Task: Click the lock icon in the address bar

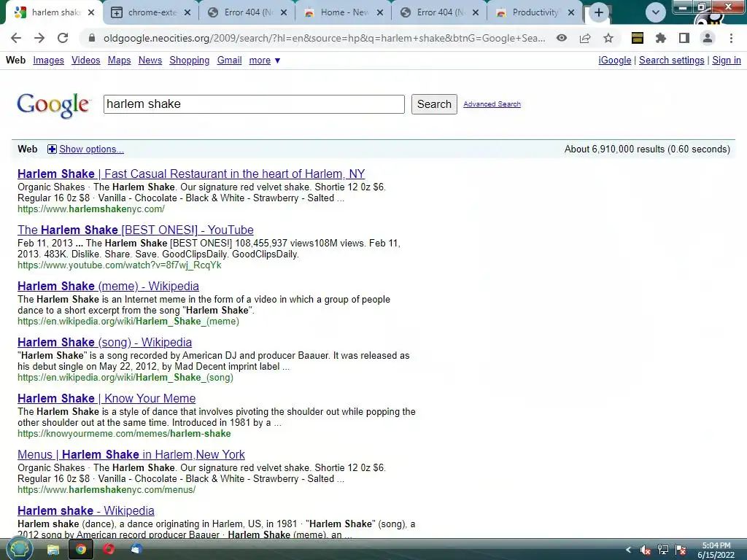Action: (x=92, y=38)
